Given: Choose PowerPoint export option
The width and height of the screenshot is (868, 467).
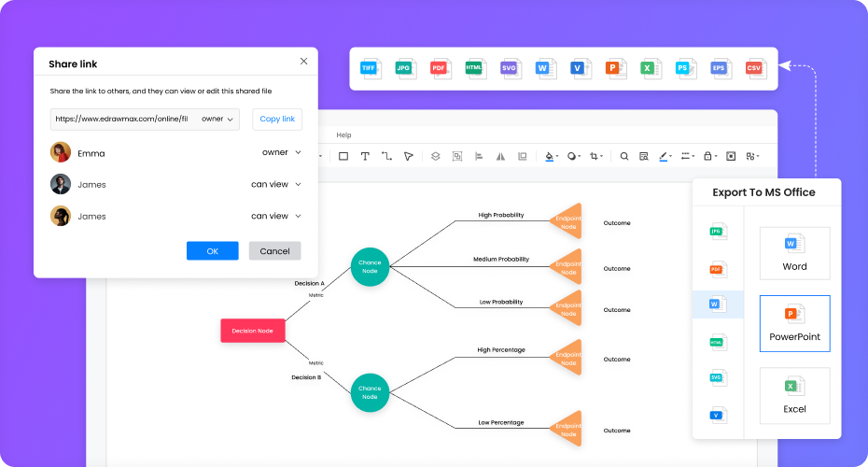Looking at the screenshot, I should (x=793, y=323).
